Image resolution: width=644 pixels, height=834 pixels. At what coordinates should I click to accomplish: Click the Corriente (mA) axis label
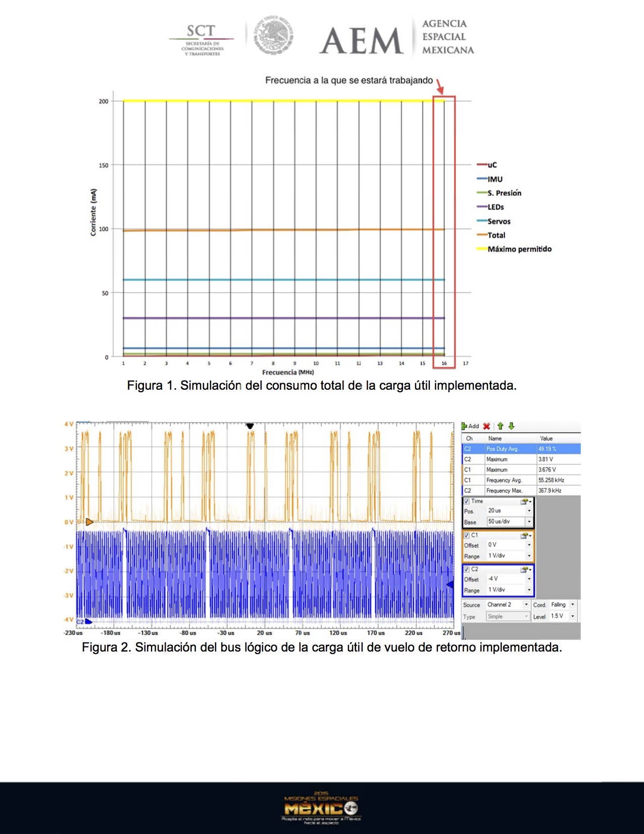point(93,212)
